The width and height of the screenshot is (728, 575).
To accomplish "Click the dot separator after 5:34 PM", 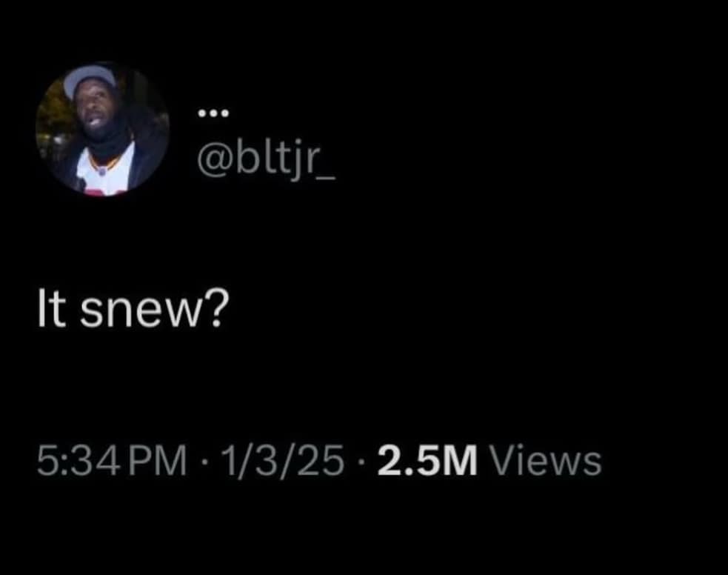I will [x=204, y=461].
